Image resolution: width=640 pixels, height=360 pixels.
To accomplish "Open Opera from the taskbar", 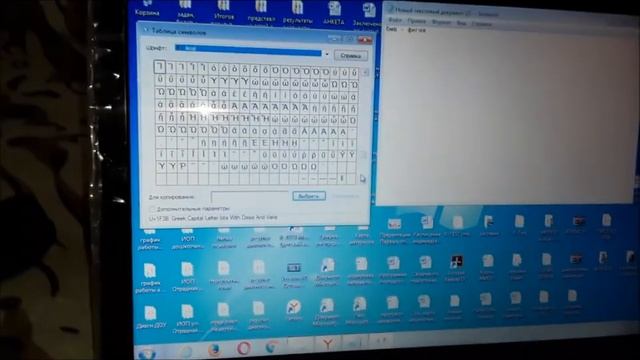I will coord(244,349).
